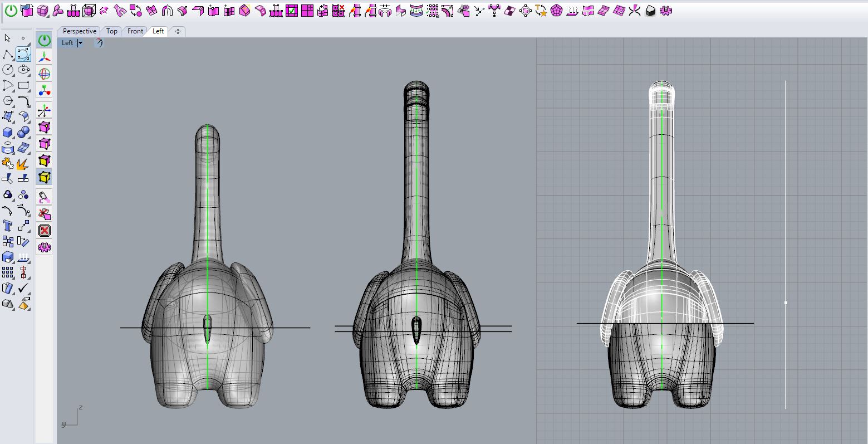Screen dimensions: 868x444
Task: Toggle pink cube vertex selection mode
Action: pyautogui.click(x=45, y=127)
